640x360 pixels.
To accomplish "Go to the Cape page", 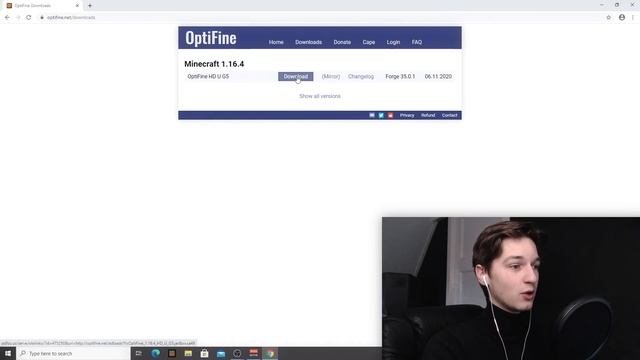I will (x=369, y=42).
